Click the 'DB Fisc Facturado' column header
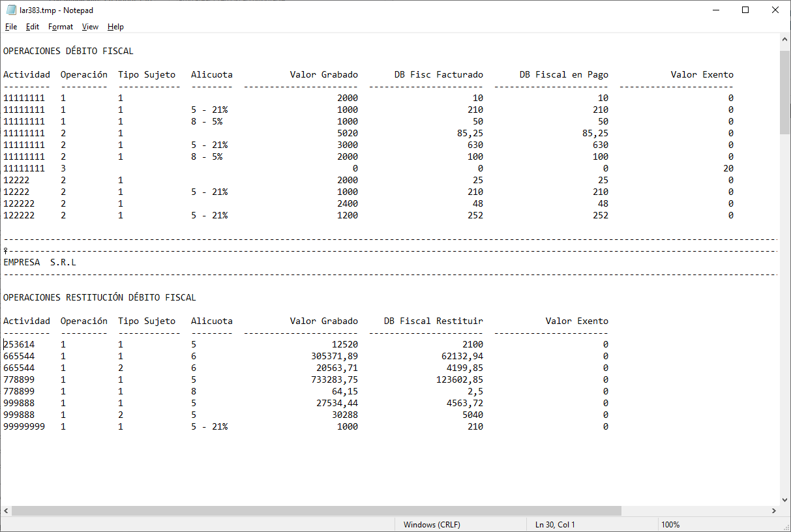791x532 pixels. tap(439, 74)
